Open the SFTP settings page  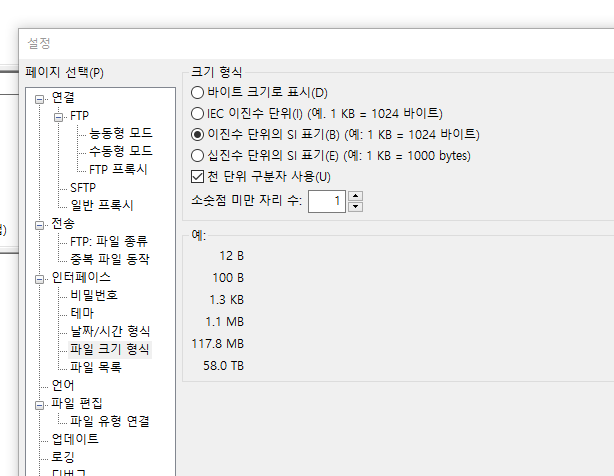click(83, 188)
